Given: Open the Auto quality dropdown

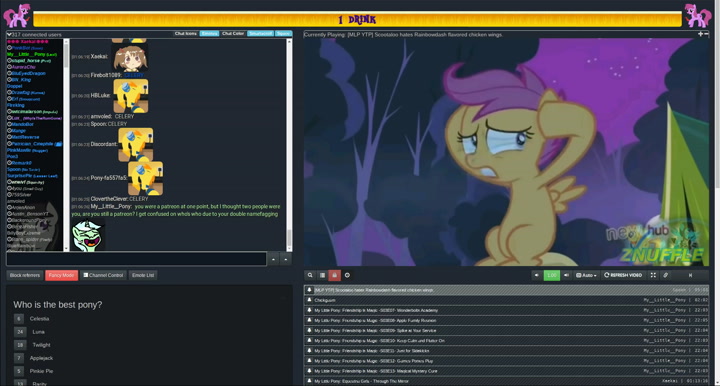Looking at the screenshot, I should (x=586, y=275).
